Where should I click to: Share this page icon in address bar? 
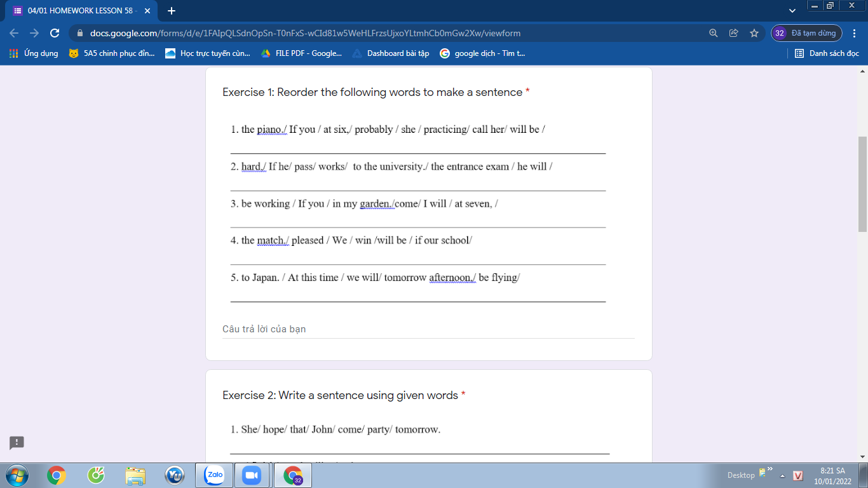[x=734, y=33]
